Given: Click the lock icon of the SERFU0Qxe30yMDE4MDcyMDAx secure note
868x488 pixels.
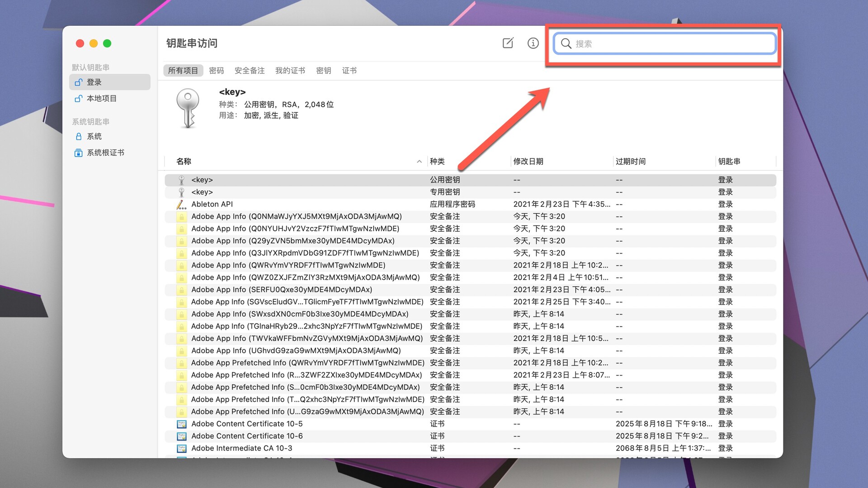Looking at the screenshot, I should [181, 290].
